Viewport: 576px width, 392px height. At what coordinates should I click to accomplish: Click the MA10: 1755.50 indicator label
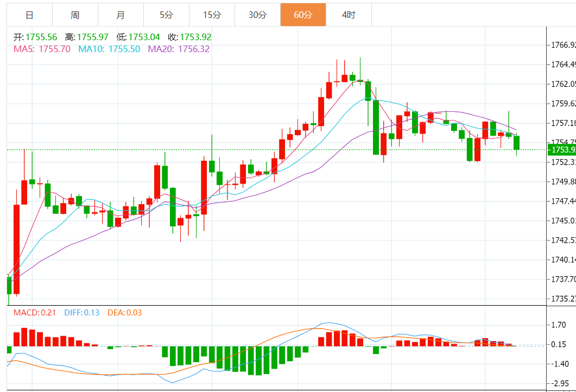pos(109,49)
